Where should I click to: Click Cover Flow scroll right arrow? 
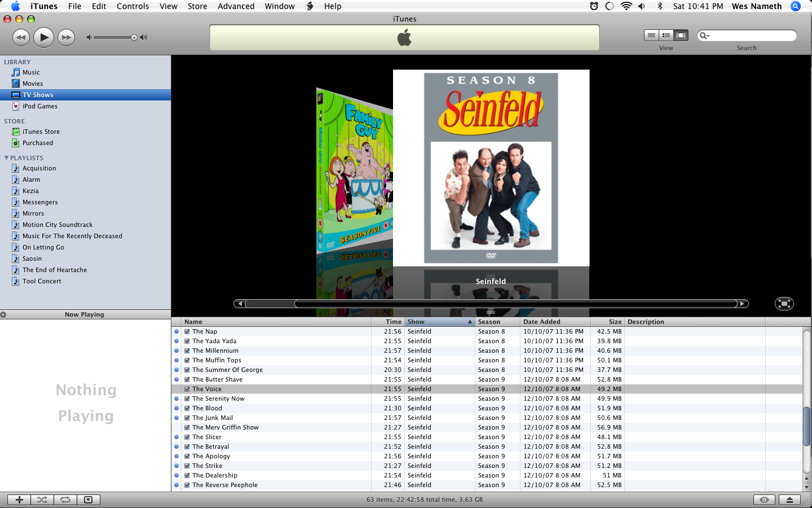[743, 304]
